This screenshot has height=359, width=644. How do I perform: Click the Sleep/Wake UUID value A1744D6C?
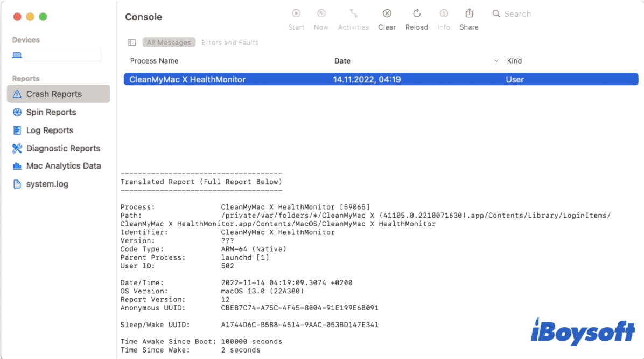pyautogui.click(x=300, y=325)
